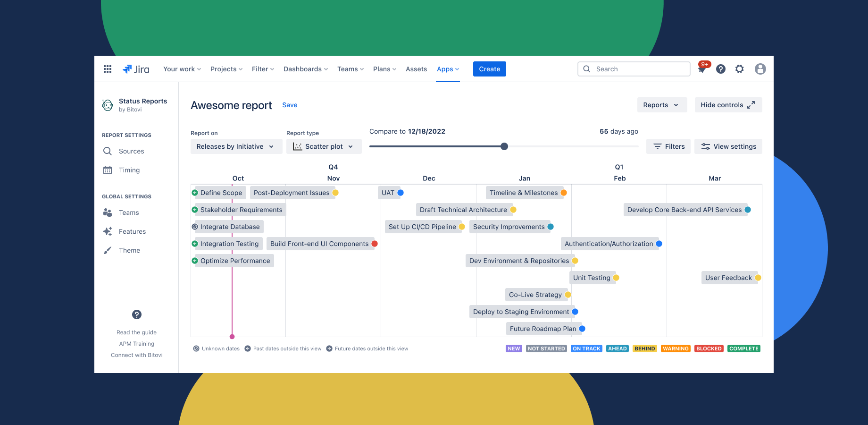This screenshot has height=425, width=868.
Task: Click the pink today timeline marker dot
Action: click(x=232, y=337)
